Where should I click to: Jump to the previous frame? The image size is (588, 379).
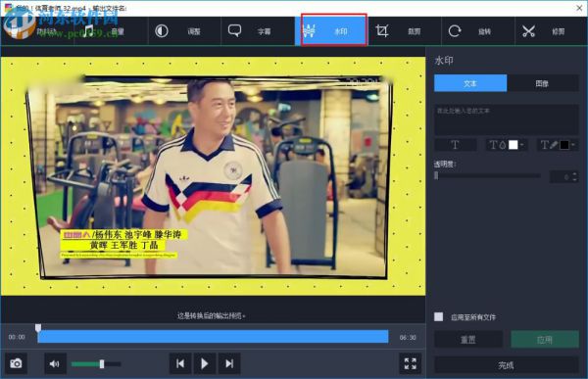(x=180, y=363)
